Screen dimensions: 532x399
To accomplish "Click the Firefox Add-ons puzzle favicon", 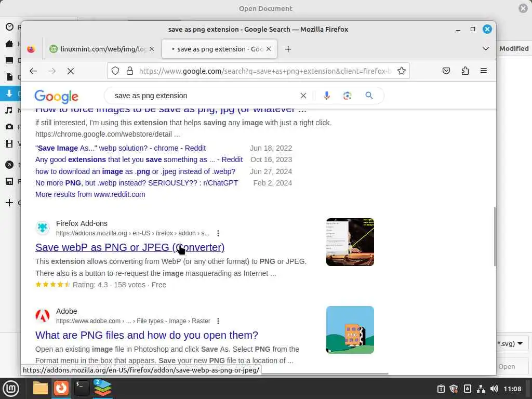I will pos(43,228).
